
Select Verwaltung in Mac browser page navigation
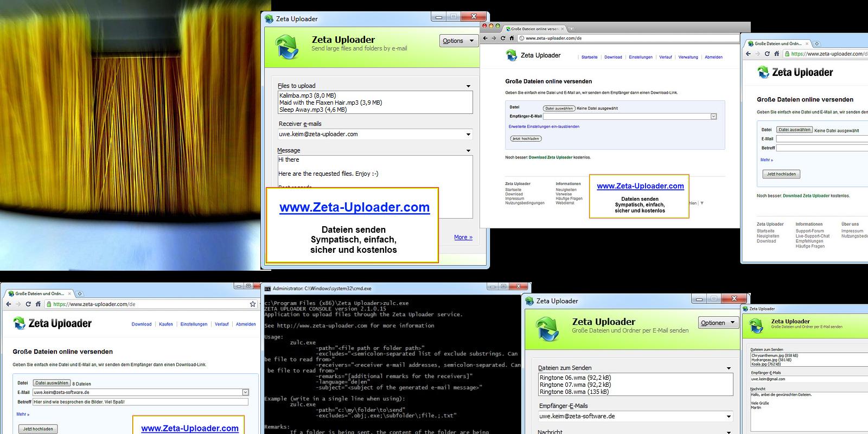[x=688, y=57]
